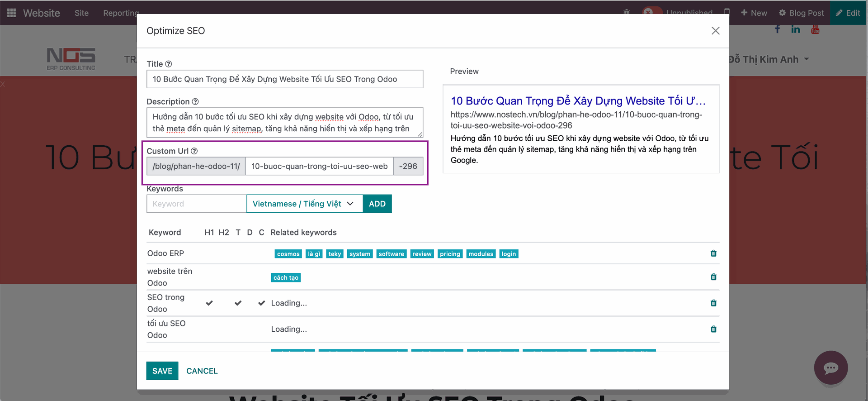Click the CANCEL button
Screen dimensions: 868x401
point(202,371)
